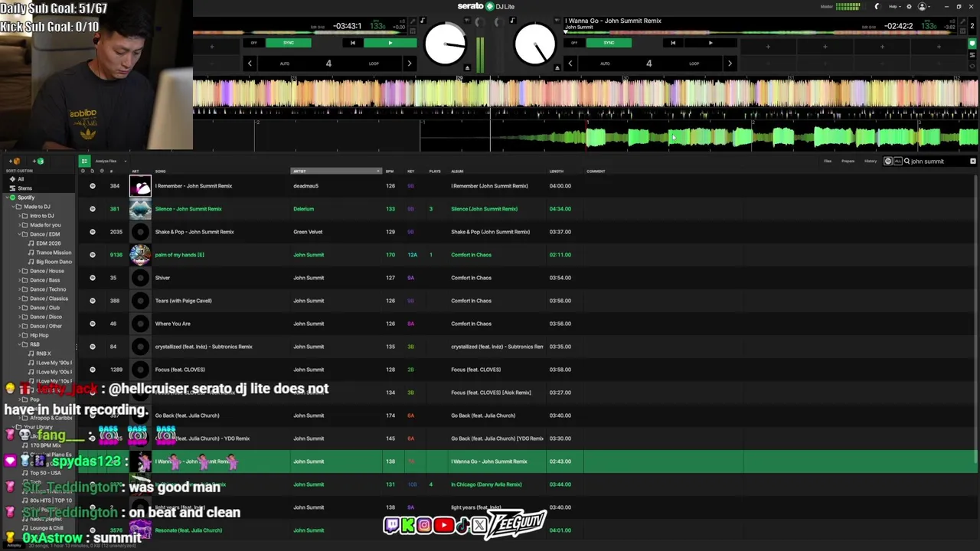Start playback on the left deck
Viewport: 980px width, 551px height.
coord(390,43)
